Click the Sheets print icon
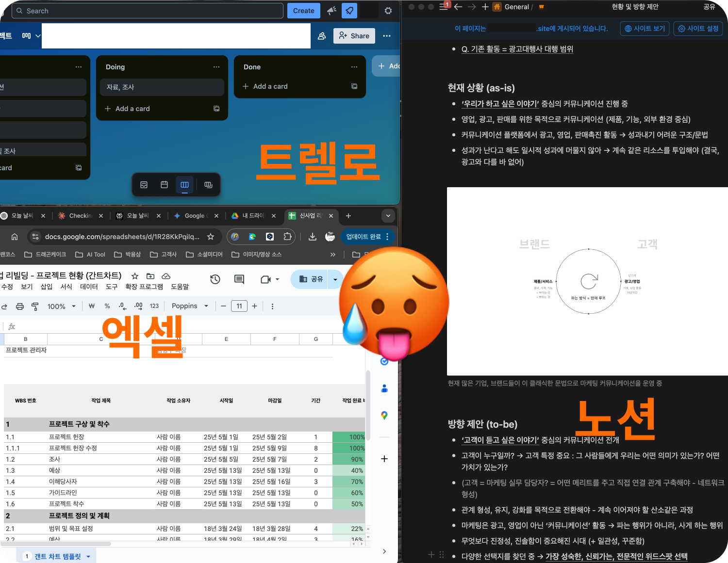728x563 pixels. (x=20, y=306)
